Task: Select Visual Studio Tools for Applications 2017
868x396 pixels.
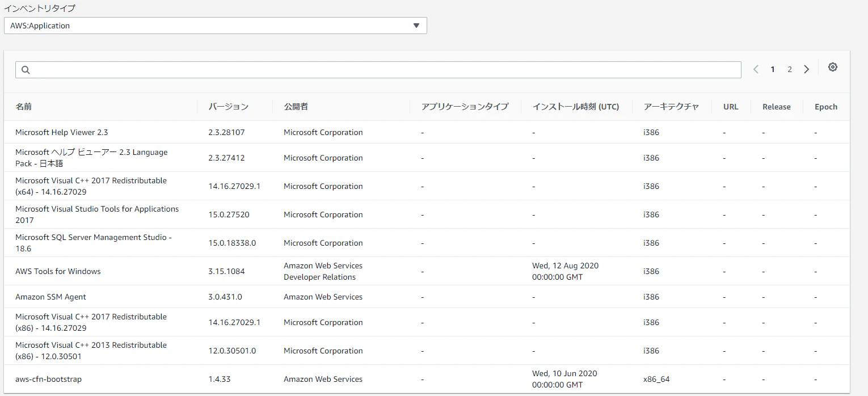Action: [97, 214]
